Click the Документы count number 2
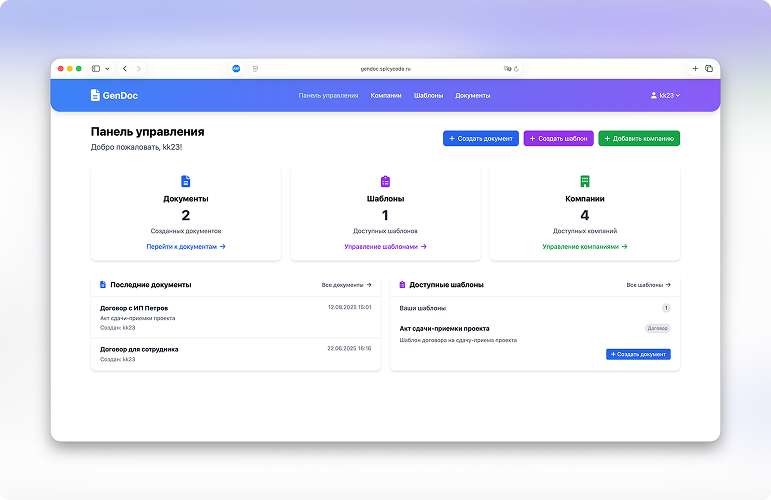The image size is (771, 500). coord(185,215)
